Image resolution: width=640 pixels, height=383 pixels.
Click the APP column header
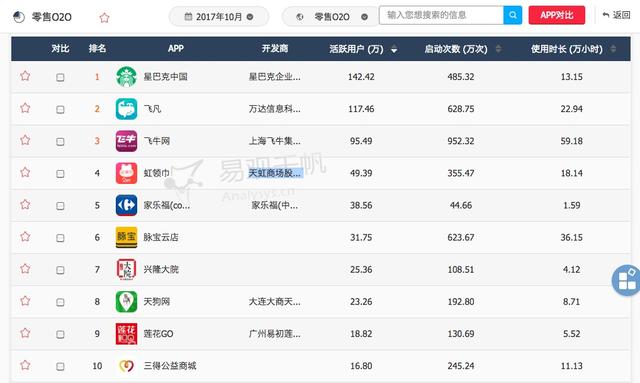click(176, 49)
